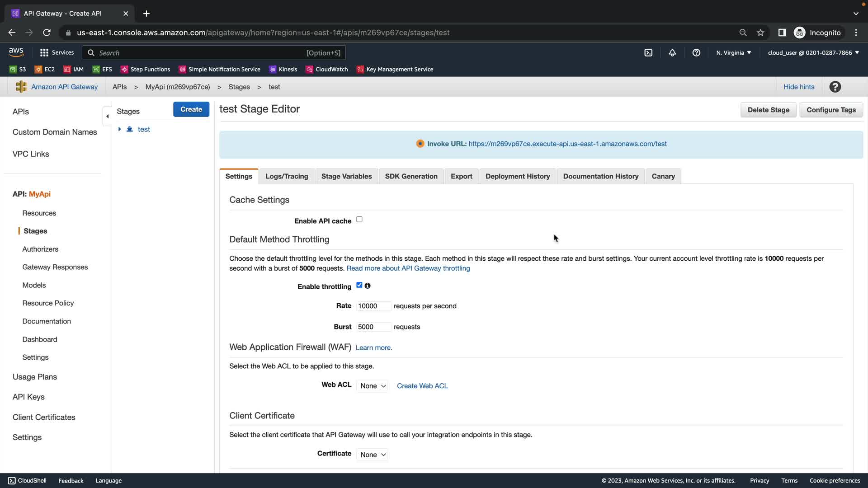Disable the Enable throttling checkbox
868x488 pixels.
click(359, 285)
